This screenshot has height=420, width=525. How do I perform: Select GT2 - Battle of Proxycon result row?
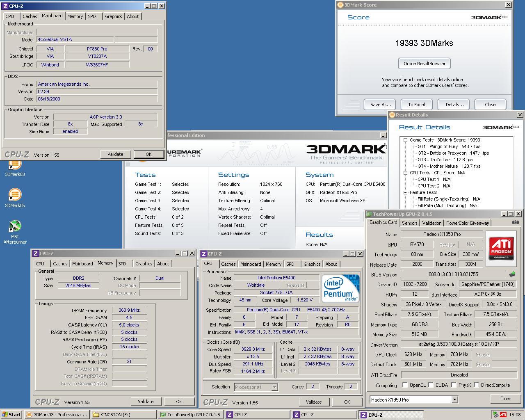(x=453, y=153)
